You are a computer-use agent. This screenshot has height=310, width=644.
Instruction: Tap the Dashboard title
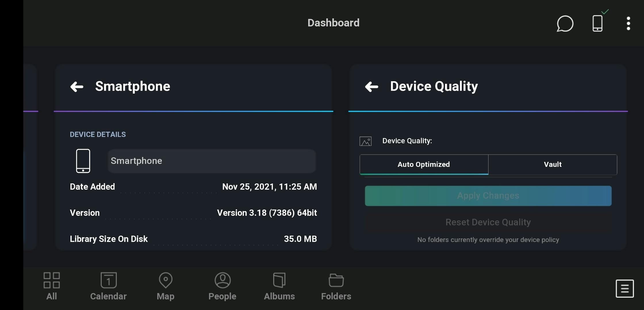[333, 23]
